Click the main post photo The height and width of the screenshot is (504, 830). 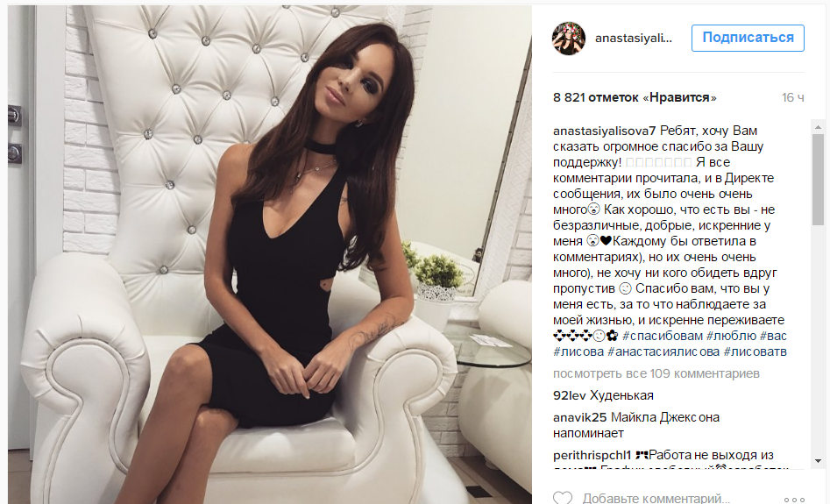point(269,255)
